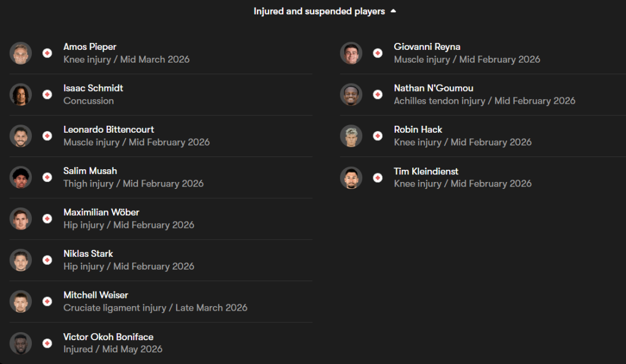
Task: Open Nathan N'Goumou's player photo
Action: click(351, 94)
